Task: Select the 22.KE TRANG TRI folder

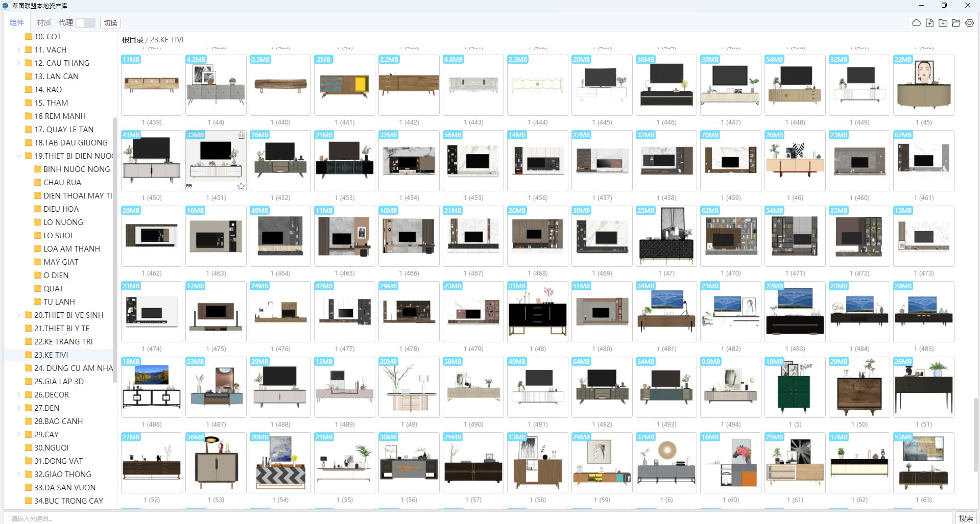Action: 63,342
